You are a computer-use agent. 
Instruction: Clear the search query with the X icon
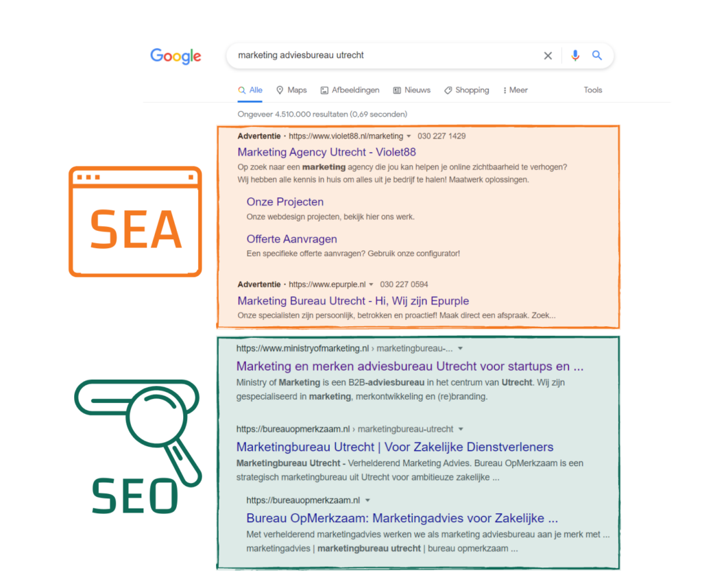pyautogui.click(x=548, y=56)
